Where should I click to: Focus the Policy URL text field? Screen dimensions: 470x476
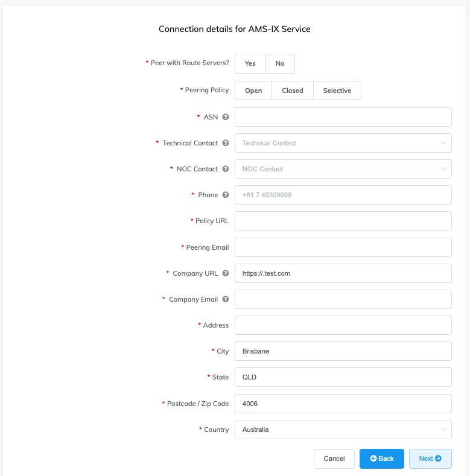click(x=343, y=221)
